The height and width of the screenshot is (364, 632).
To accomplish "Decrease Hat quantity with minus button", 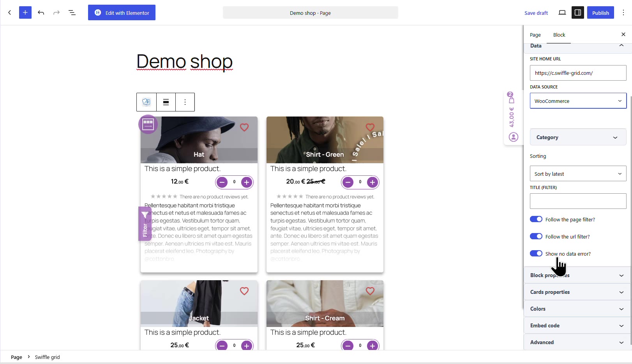I will point(222,182).
